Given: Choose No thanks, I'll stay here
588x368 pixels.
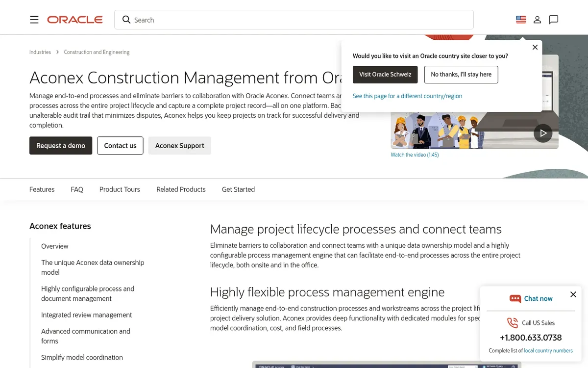Looking at the screenshot, I should pyautogui.click(x=461, y=75).
